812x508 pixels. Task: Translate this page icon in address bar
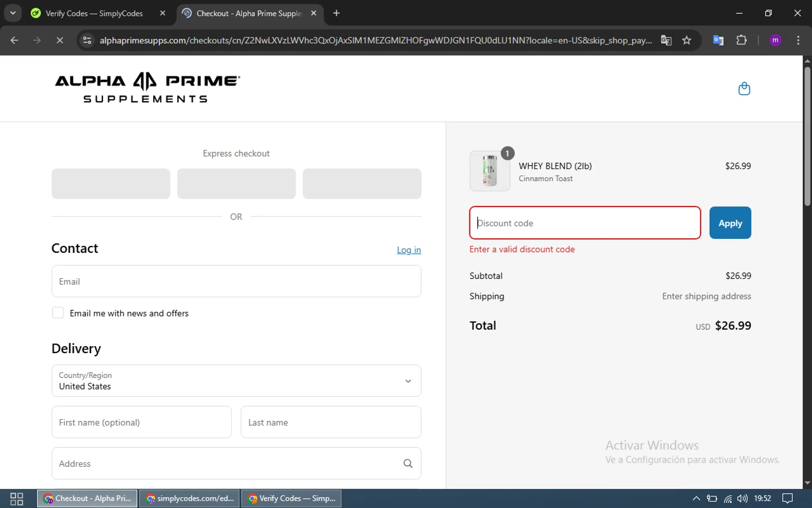[x=666, y=40]
